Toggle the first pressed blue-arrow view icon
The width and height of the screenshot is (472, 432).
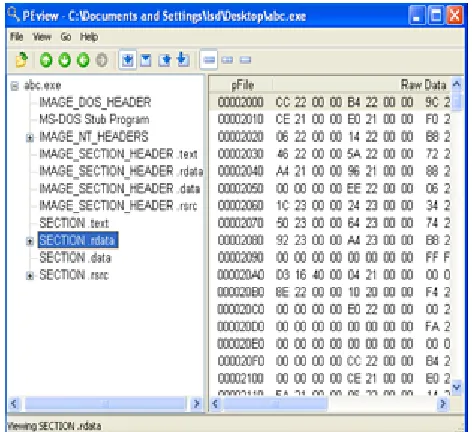[128, 60]
